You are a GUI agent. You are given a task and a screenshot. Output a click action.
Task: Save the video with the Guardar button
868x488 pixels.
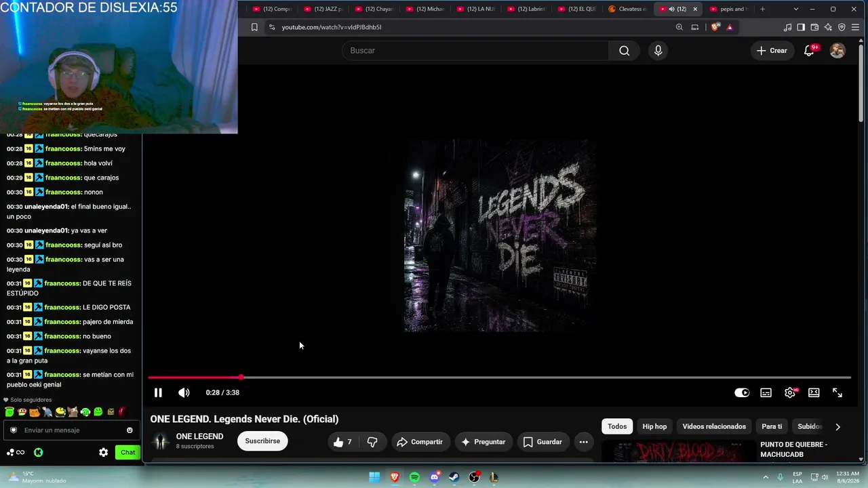(x=542, y=442)
